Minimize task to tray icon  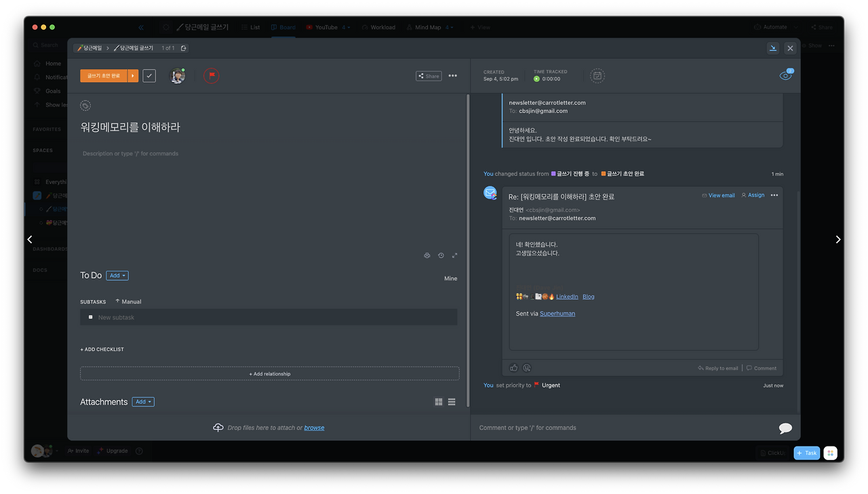(x=773, y=48)
